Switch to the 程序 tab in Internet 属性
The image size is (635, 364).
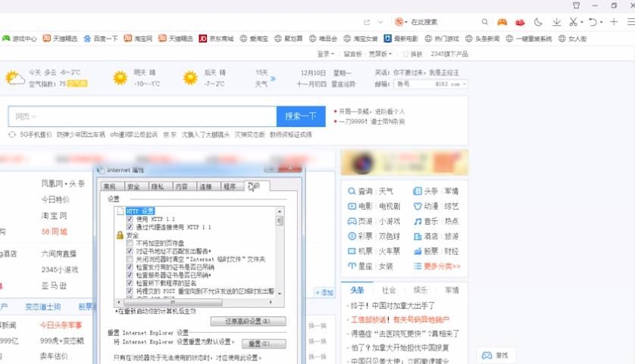[230, 186]
